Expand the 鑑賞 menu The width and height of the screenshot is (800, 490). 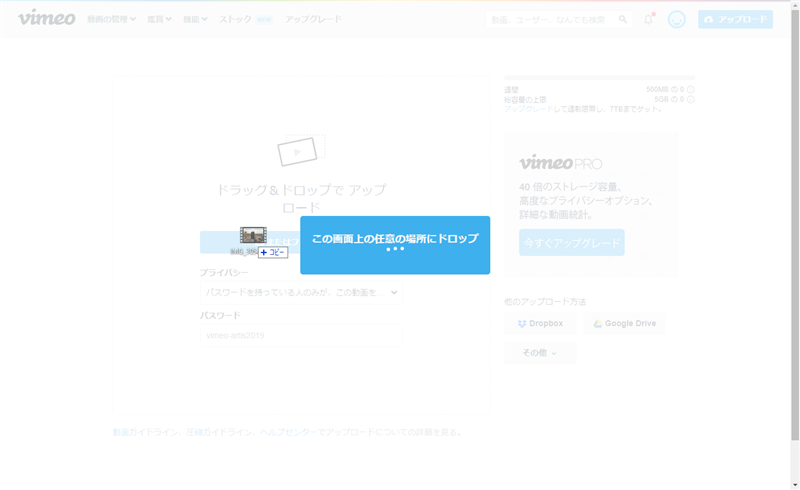(x=159, y=19)
